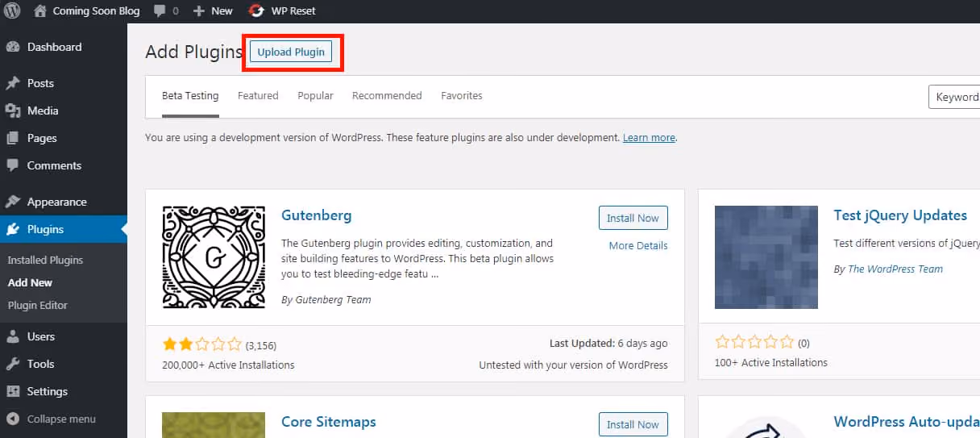980x438 pixels.
Task: Click the plus icon next to New
Action: click(x=199, y=11)
